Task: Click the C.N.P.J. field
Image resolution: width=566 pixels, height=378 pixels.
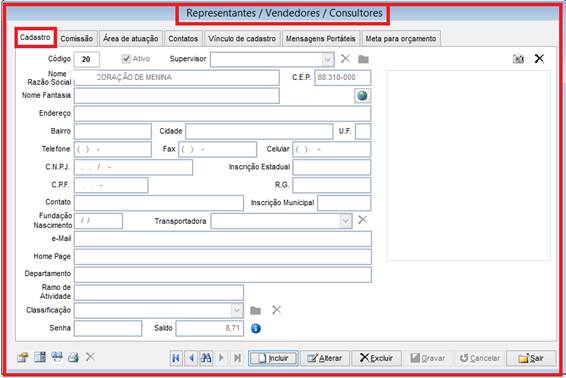Action: coord(133,167)
